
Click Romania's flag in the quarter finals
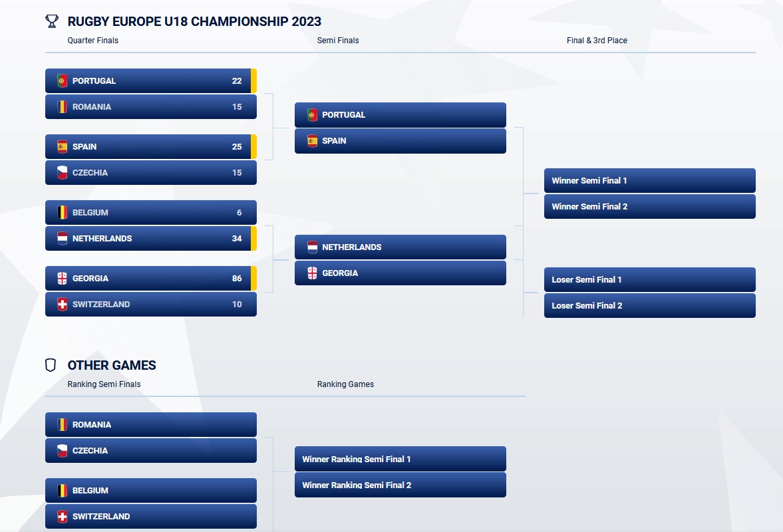pyautogui.click(x=62, y=106)
